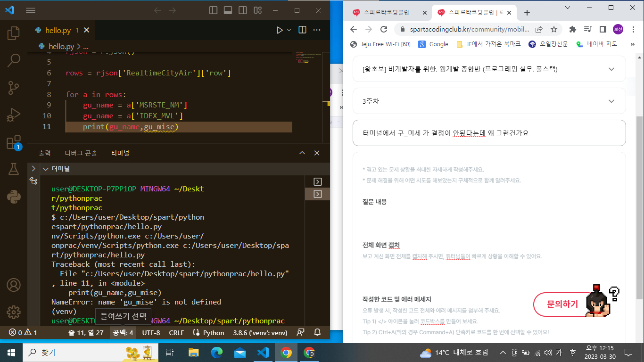
Task: Open the VS Code hamburger application menu
Action: pos(30,10)
